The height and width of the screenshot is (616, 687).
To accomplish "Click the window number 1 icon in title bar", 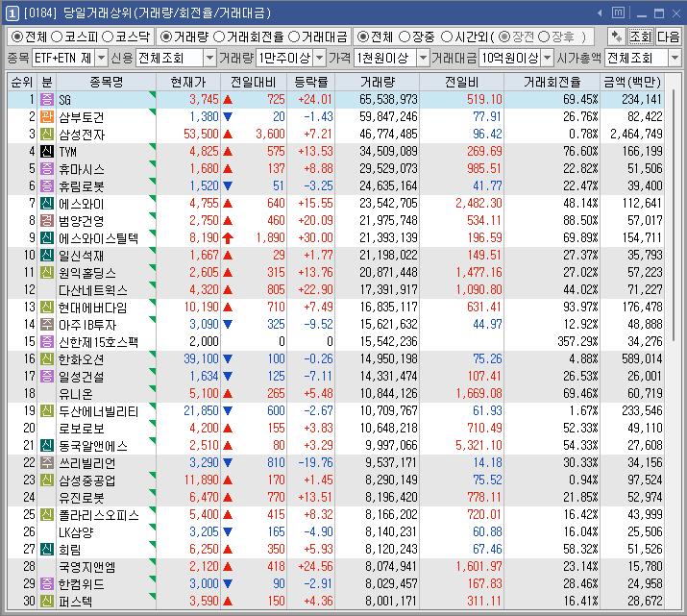I will tap(12, 13).
